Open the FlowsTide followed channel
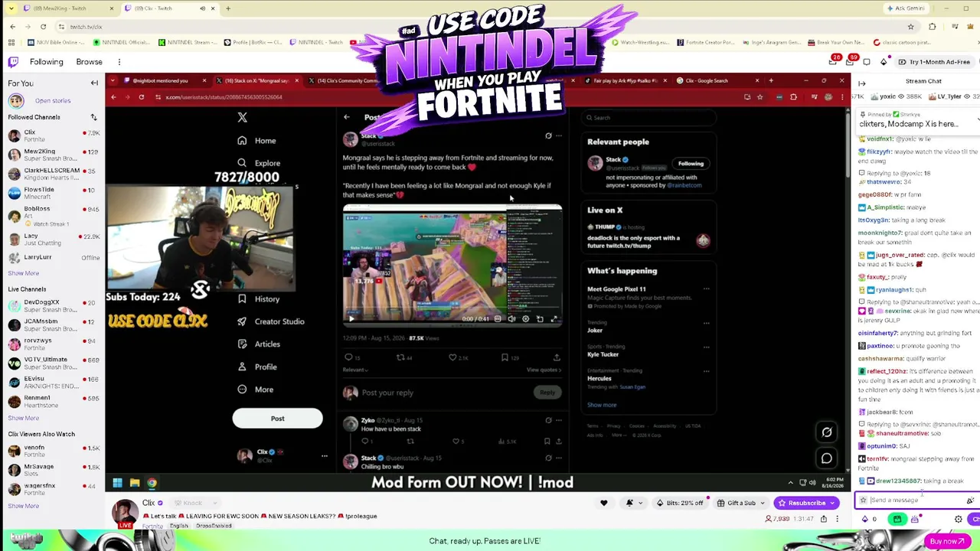 53,194
